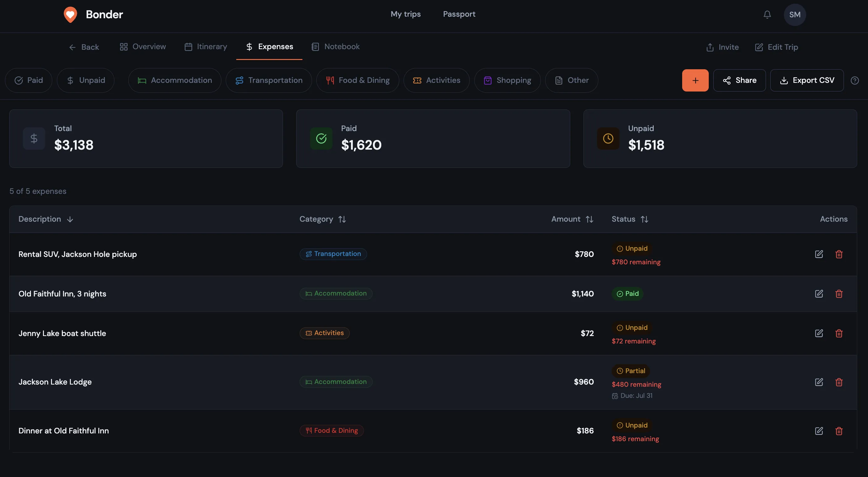868x477 pixels.
Task: Delete the Jenny Lake boat shuttle expense
Action: point(839,333)
